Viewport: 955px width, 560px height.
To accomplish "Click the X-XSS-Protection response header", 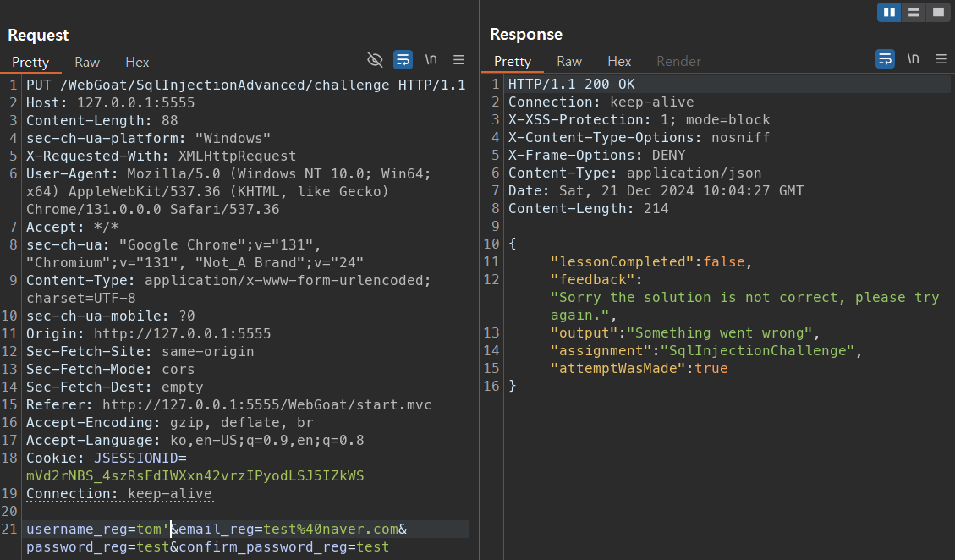I will [639, 119].
